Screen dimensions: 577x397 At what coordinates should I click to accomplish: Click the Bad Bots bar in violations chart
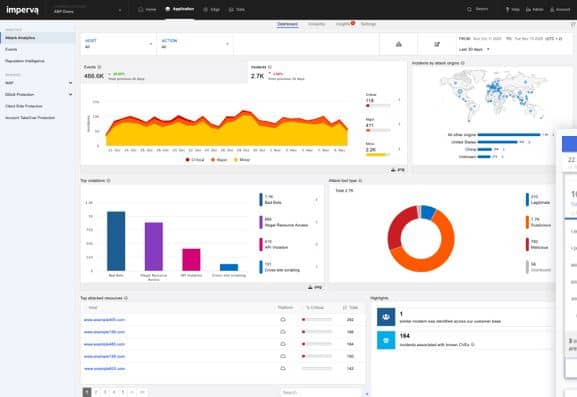pos(116,241)
